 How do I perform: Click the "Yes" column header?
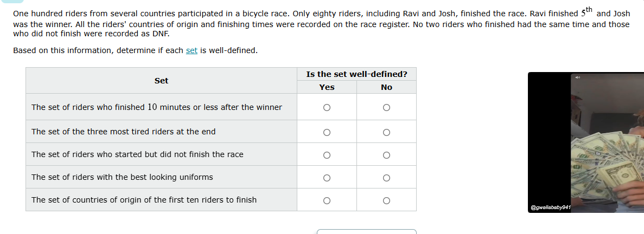327,87
